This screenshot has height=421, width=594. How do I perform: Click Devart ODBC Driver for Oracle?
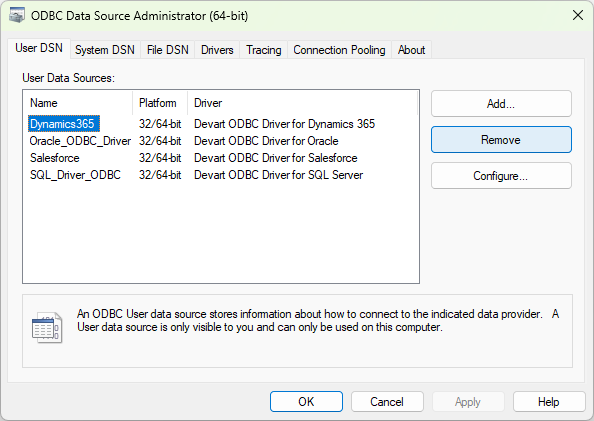pos(266,141)
